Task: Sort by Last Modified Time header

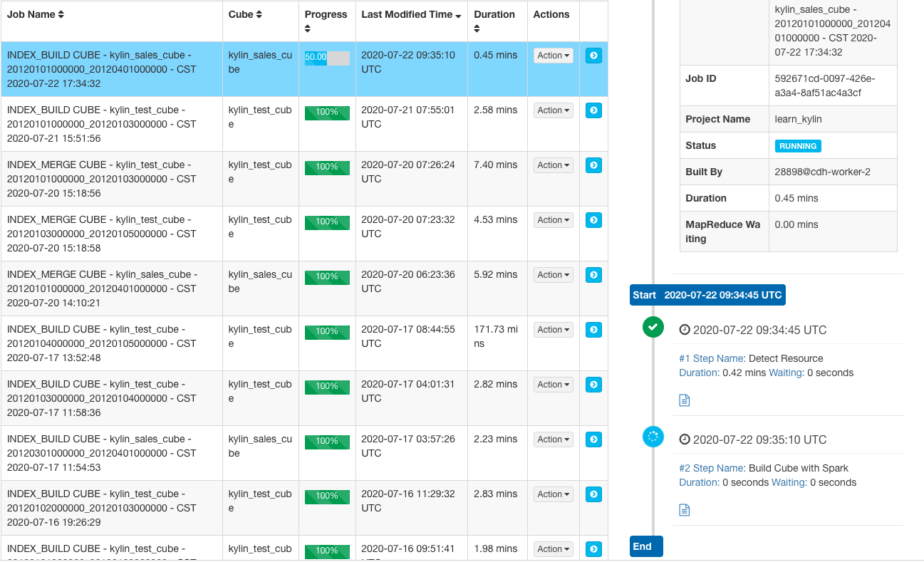Action: pos(410,15)
